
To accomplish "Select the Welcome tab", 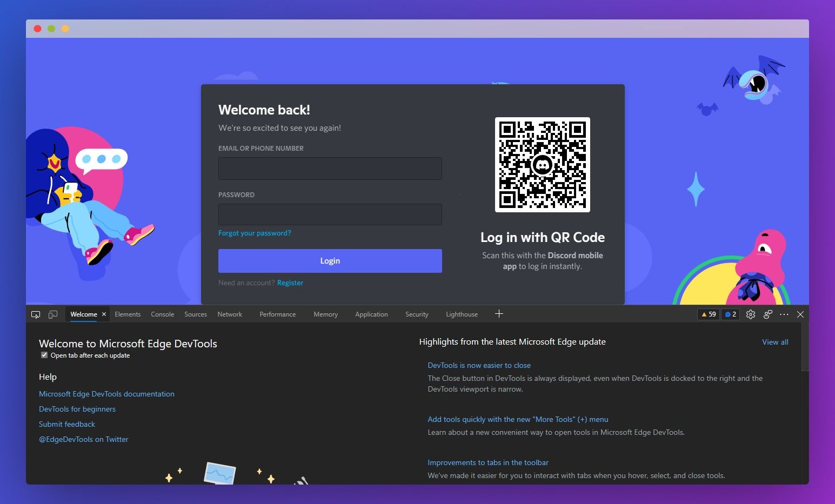I will pos(84,314).
